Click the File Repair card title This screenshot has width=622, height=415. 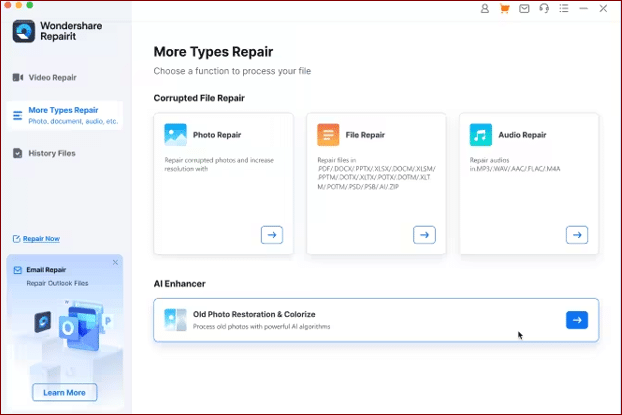pyautogui.click(x=365, y=135)
